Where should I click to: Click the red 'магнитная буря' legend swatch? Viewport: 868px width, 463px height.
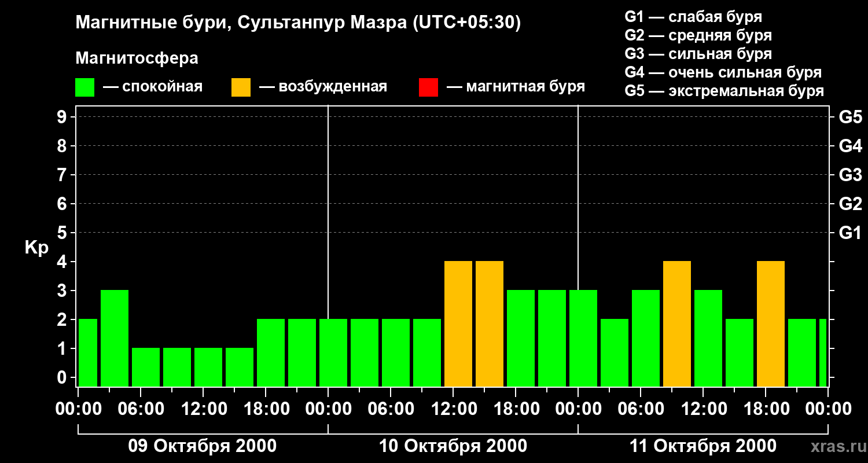pyautogui.click(x=428, y=87)
